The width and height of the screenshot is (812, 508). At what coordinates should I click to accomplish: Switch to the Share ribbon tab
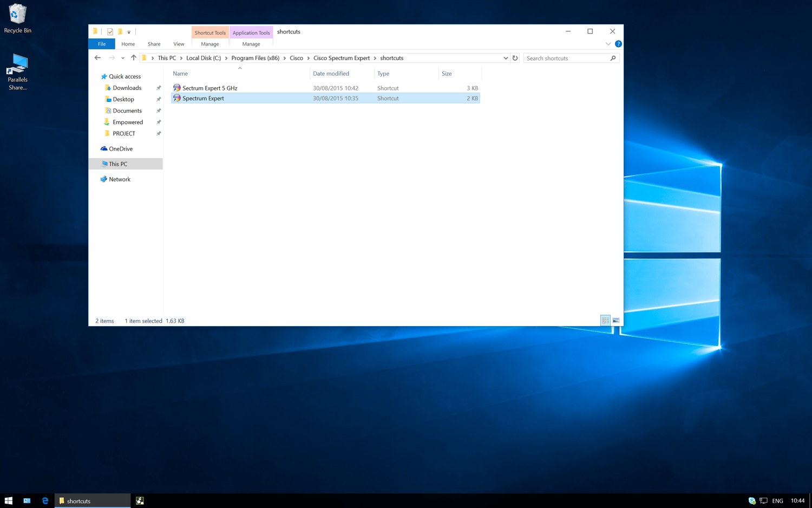click(x=154, y=44)
